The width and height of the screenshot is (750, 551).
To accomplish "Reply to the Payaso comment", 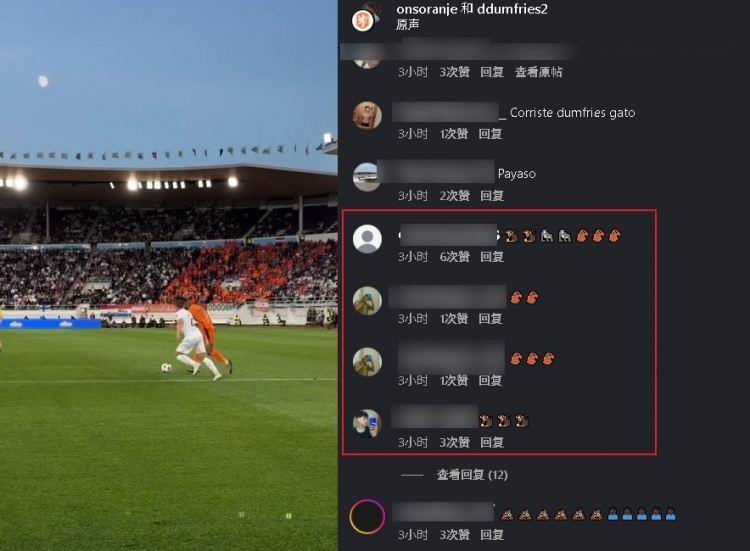I will tap(492, 196).
